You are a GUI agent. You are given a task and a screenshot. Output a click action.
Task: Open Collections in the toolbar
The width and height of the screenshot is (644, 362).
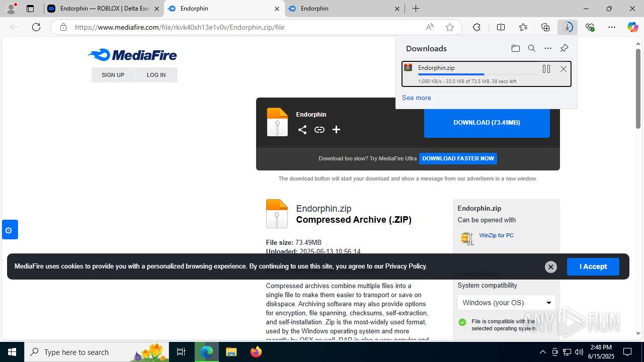545,27
